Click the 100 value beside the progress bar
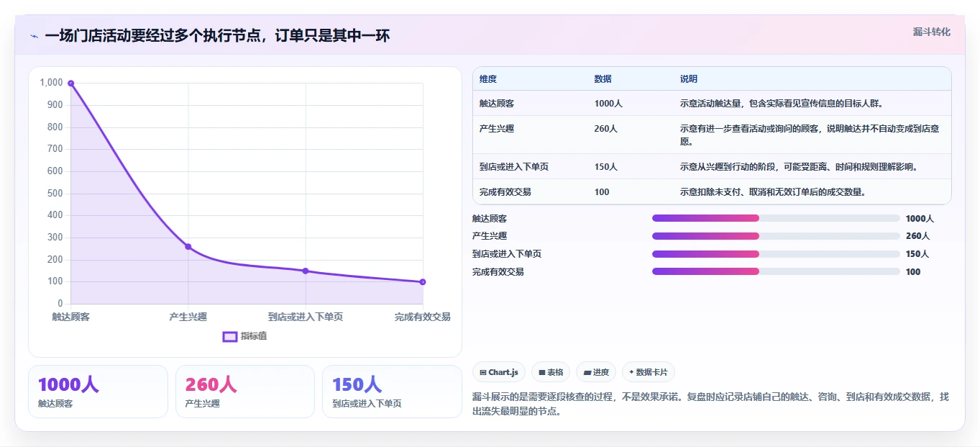Screen dimensions: 980x447 tap(913, 272)
